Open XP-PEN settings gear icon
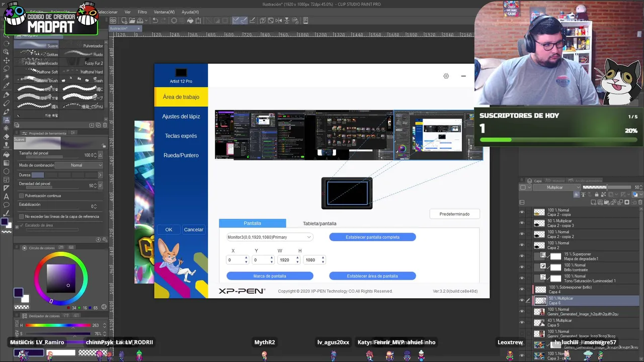 click(446, 76)
